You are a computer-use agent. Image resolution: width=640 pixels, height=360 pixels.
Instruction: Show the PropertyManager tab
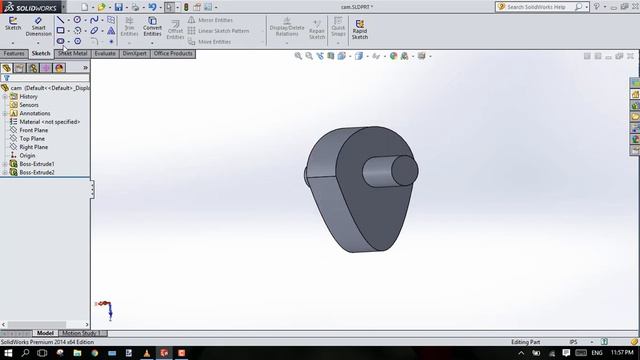[x=20, y=68]
